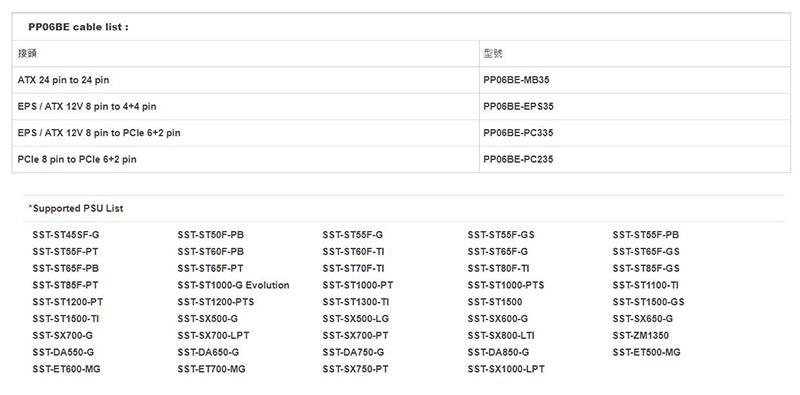Click the SST-SX700-LPT entry

(x=213, y=336)
